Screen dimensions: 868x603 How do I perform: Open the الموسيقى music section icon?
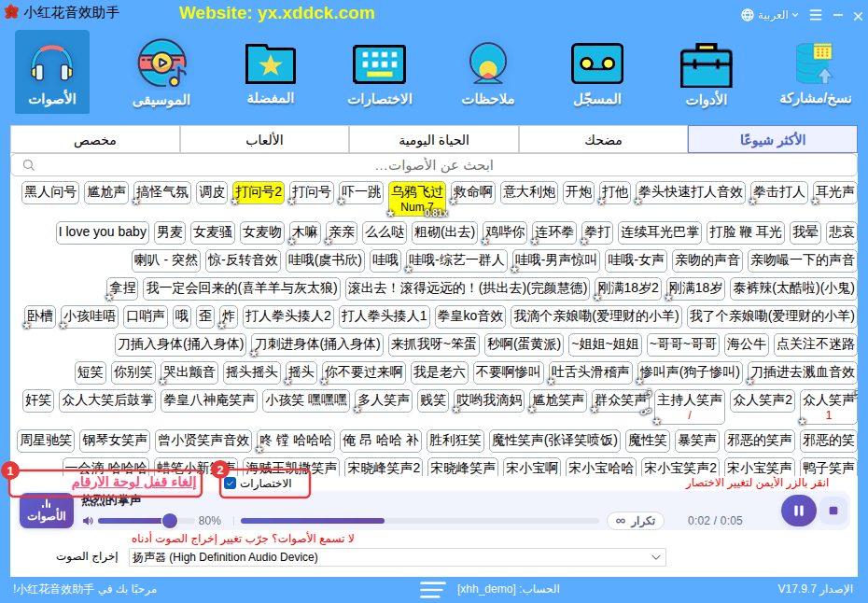coord(161,72)
